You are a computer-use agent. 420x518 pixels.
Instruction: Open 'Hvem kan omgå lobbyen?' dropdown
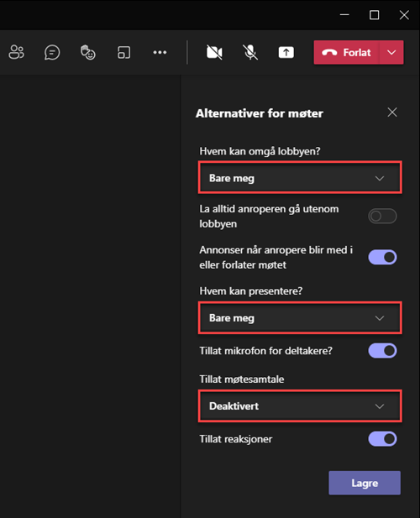(x=300, y=178)
